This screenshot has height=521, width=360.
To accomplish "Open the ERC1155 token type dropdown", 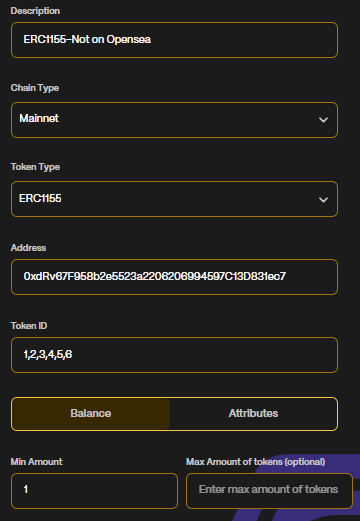I will point(174,199).
